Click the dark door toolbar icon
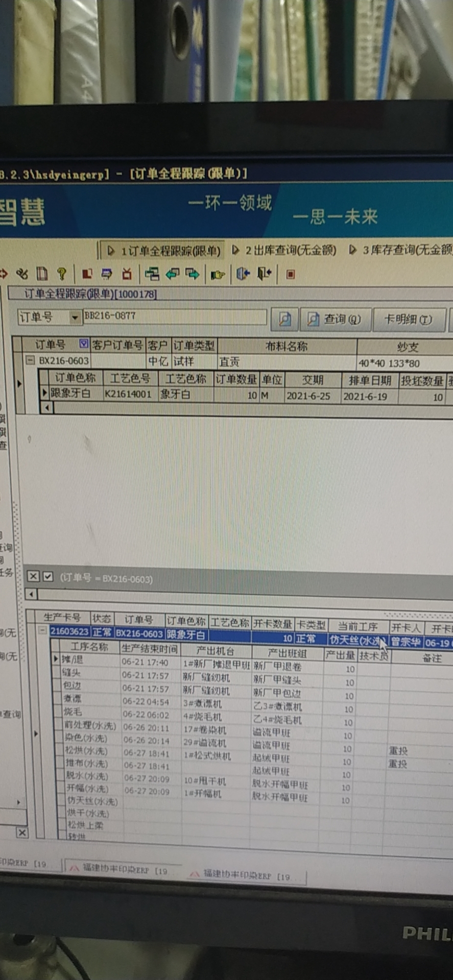Screen dimensions: 453x980 pyautogui.click(x=264, y=274)
